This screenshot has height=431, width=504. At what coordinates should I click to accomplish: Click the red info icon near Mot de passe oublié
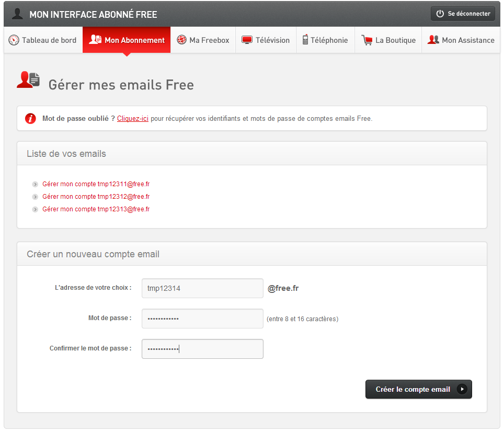[x=30, y=119]
